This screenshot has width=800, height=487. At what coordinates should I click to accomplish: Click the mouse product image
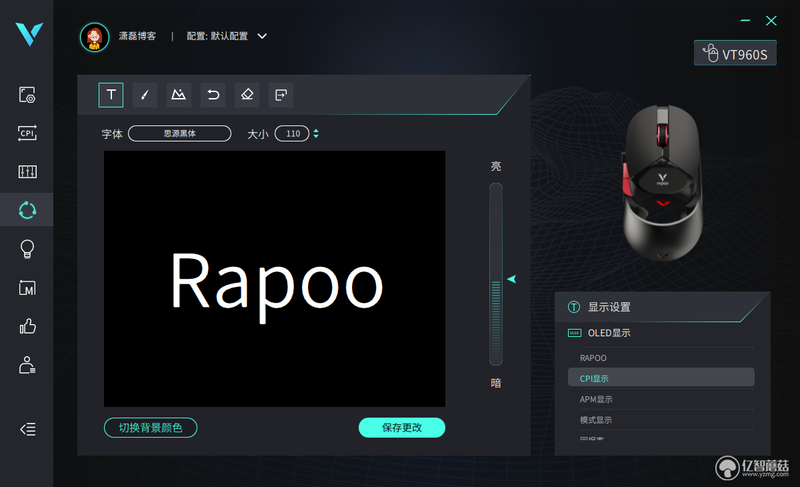click(662, 183)
